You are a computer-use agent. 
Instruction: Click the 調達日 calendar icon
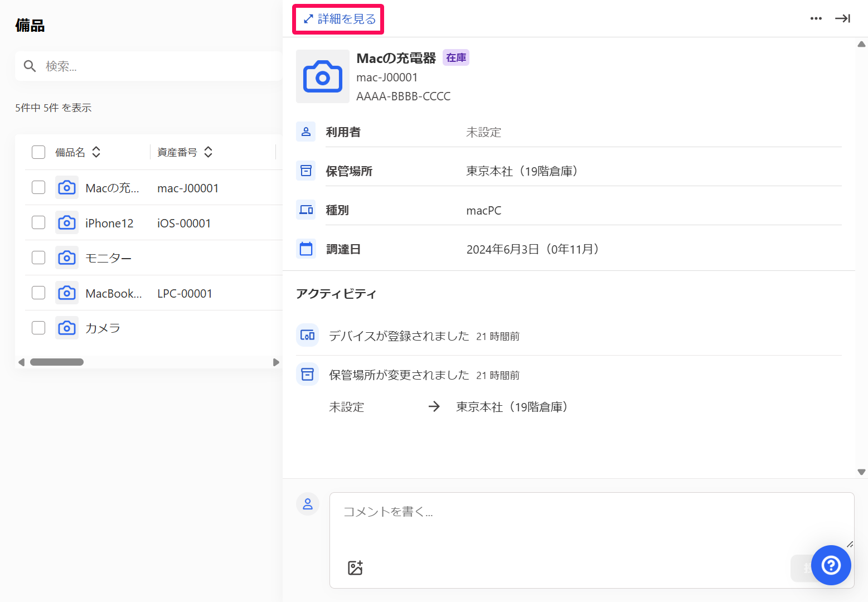[306, 249]
